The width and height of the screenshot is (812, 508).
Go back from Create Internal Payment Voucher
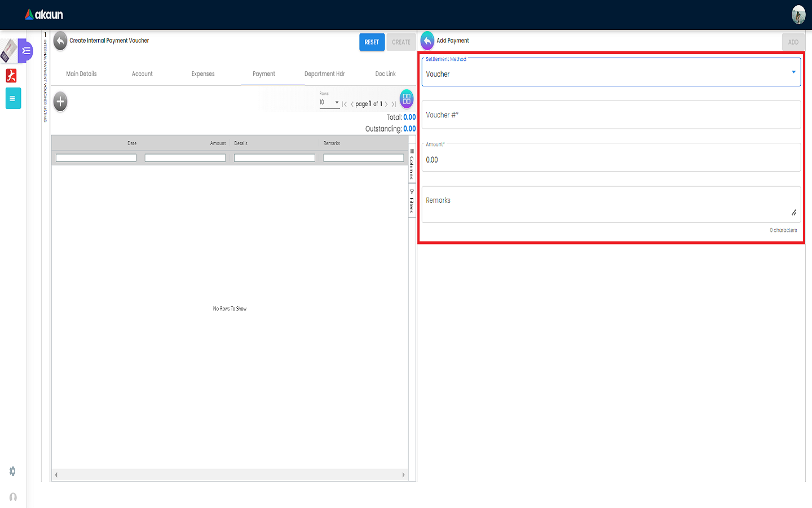click(x=60, y=41)
